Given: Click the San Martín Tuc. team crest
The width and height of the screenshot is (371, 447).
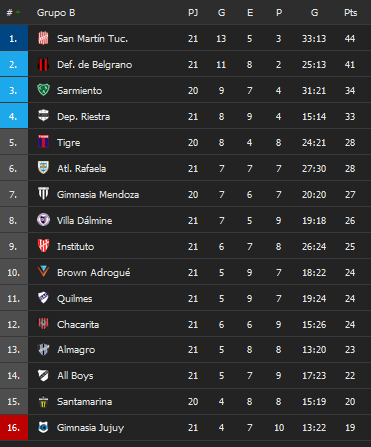Looking at the screenshot, I should tap(43, 38).
